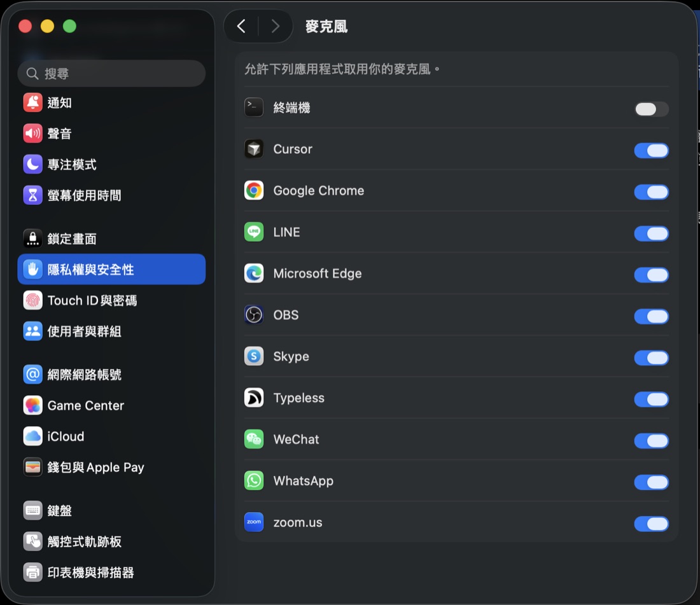The width and height of the screenshot is (700, 605).
Task: Disable microphone access for Cursor
Action: [652, 150]
